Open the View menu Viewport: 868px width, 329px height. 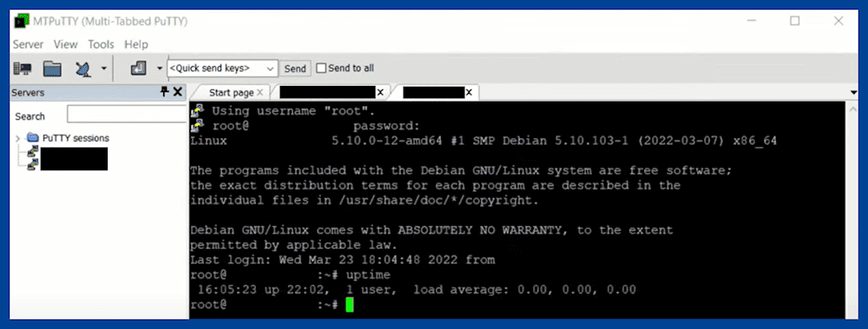(x=65, y=44)
